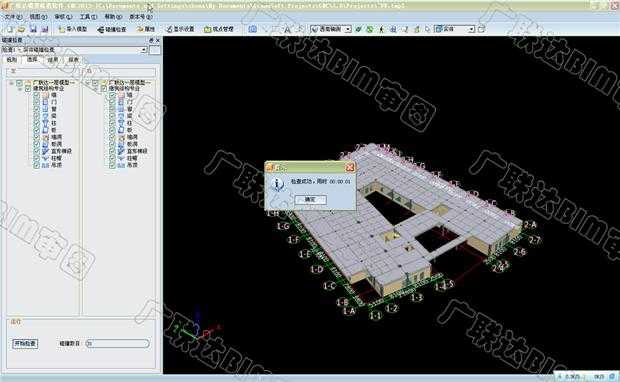This screenshot has height=382, width=620.
Task: Click the pin icon on the 碰撞检查 panel header
Action: (x=151, y=40)
